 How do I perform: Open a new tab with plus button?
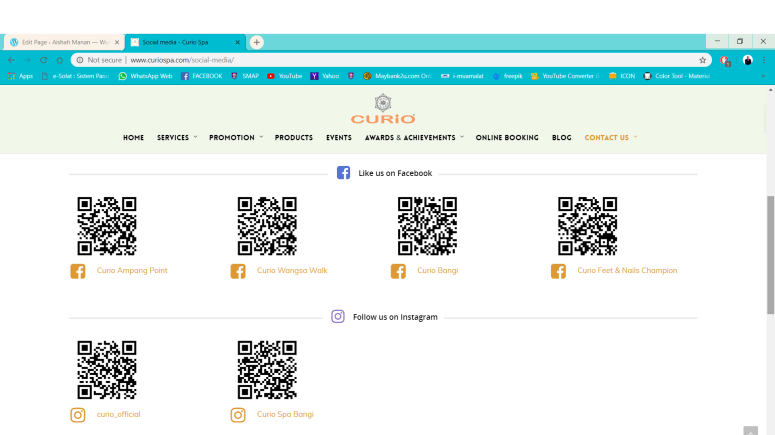click(257, 42)
